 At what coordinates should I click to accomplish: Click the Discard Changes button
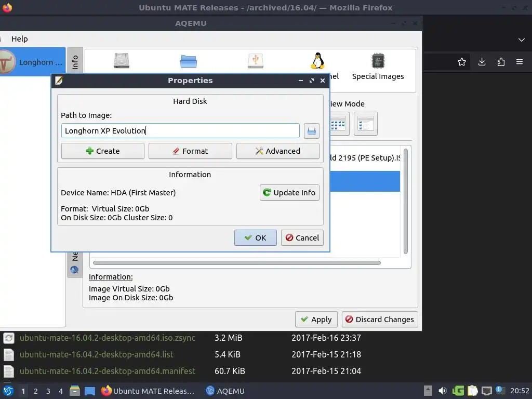380,320
